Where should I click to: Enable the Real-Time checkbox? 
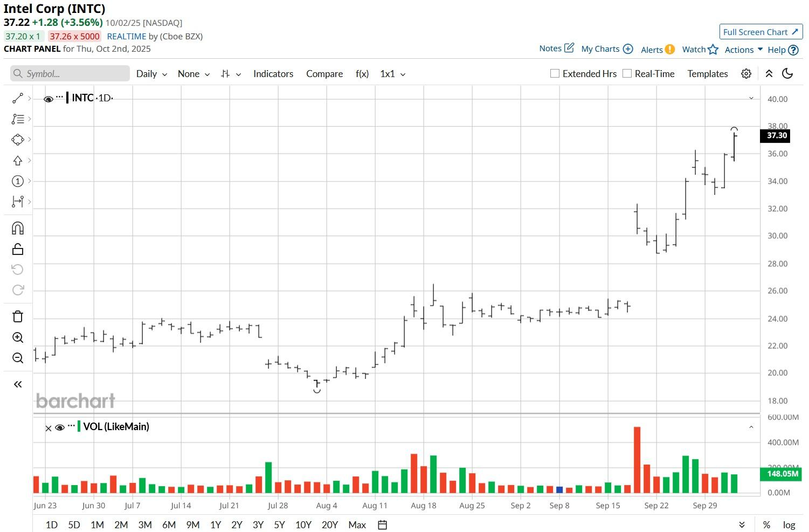pyautogui.click(x=627, y=73)
